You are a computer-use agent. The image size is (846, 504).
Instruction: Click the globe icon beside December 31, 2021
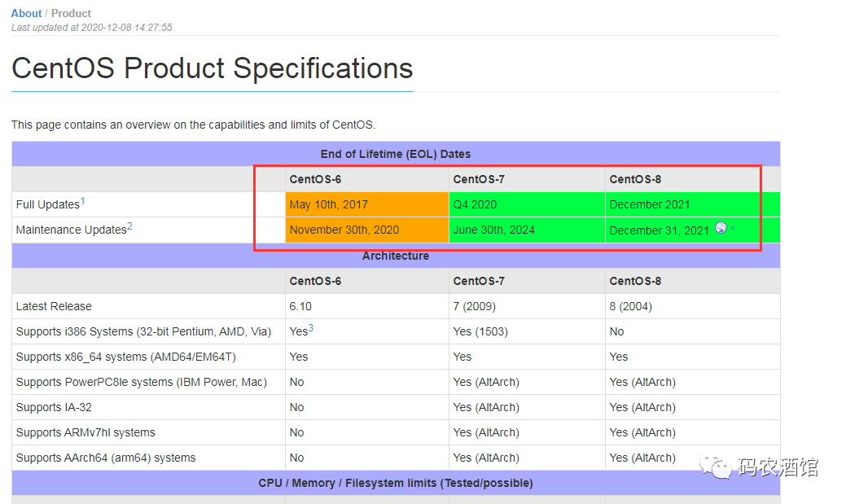(721, 228)
